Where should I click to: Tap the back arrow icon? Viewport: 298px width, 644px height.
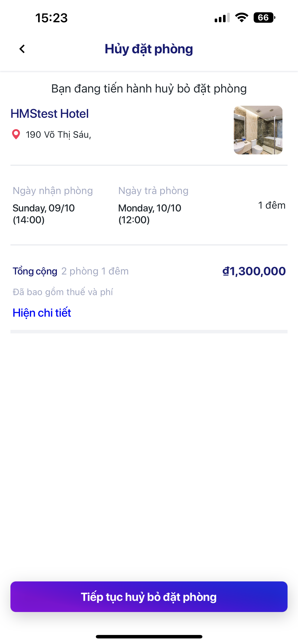[22, 49]
